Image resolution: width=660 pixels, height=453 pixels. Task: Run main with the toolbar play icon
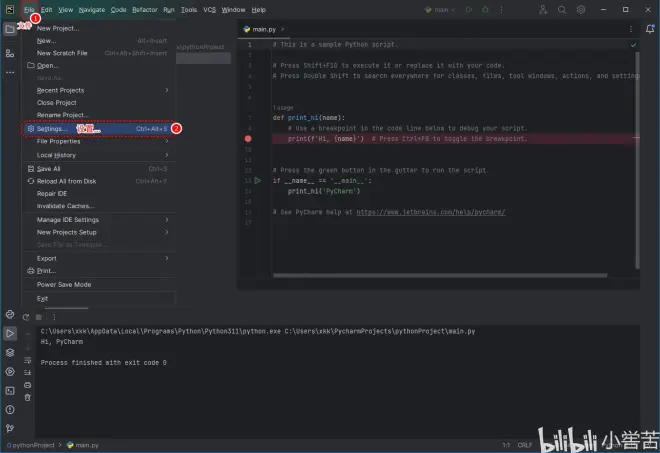(x=468, y=10)
